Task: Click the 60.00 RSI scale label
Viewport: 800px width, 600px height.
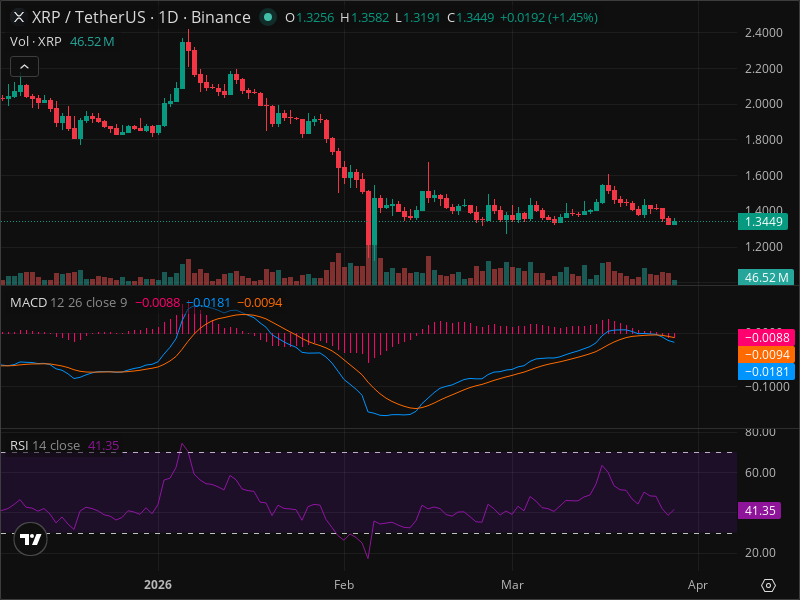Action: pos(760,472)
